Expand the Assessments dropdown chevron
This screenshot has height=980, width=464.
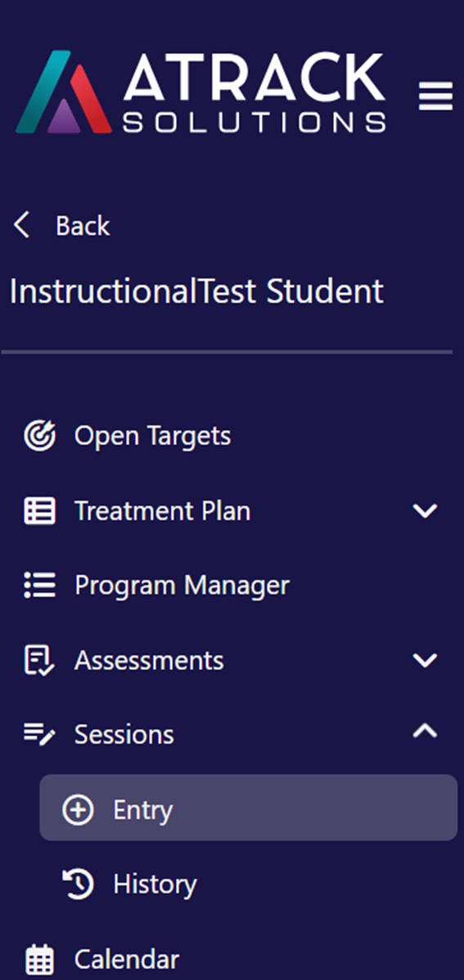click(426, 661)
